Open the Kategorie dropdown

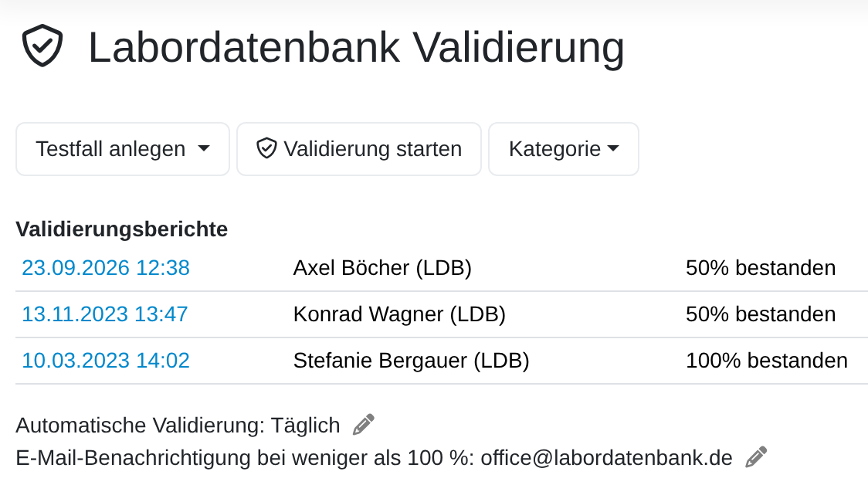(x=564, y=149)
